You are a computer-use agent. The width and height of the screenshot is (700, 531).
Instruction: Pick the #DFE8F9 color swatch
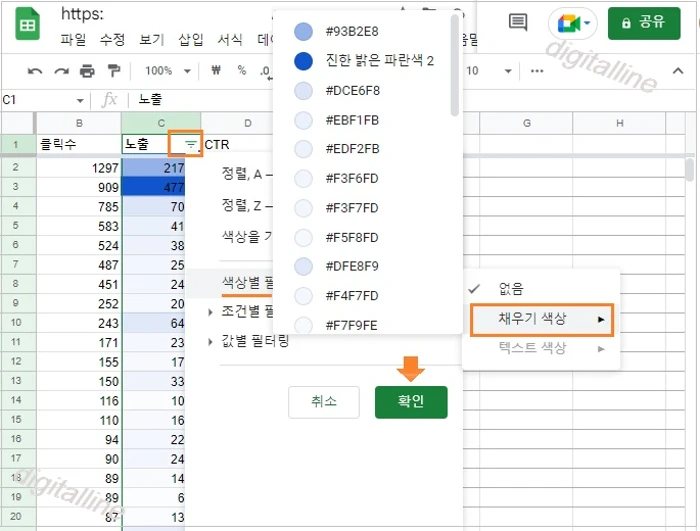(x=303, y=266)
